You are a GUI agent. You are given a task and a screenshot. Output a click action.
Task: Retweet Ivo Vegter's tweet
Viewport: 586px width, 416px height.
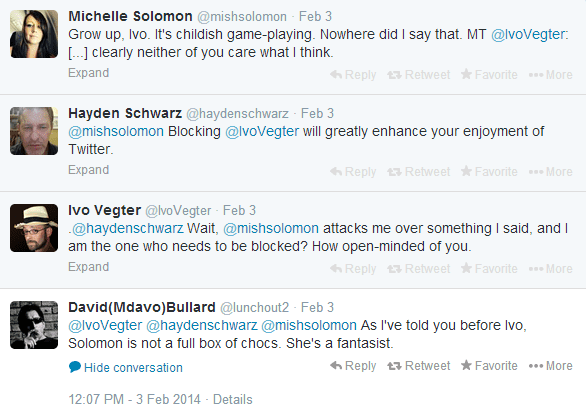[x=419, y=269]
